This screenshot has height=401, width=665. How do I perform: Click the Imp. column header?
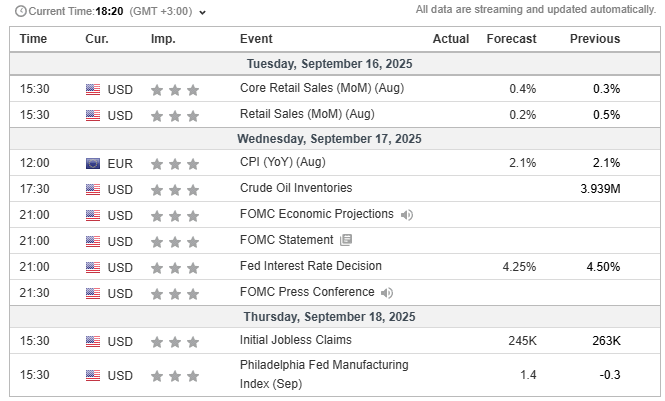163,39
